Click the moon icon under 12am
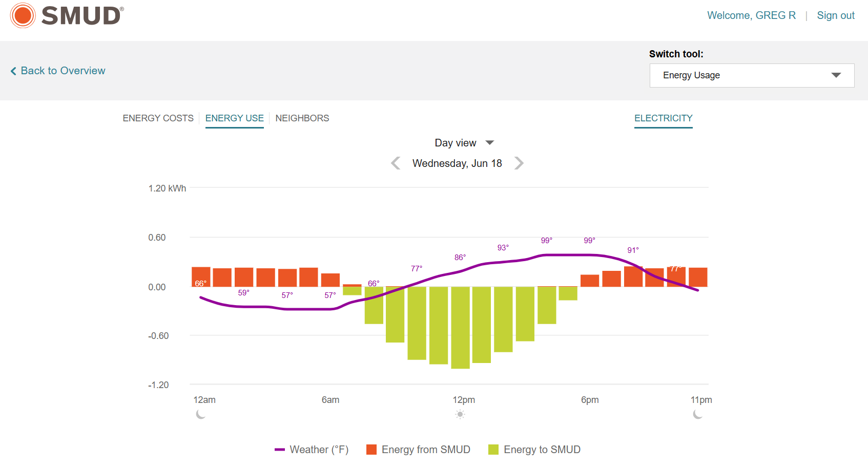This screenshot has height=469, width=868. (x=201, y=414)
